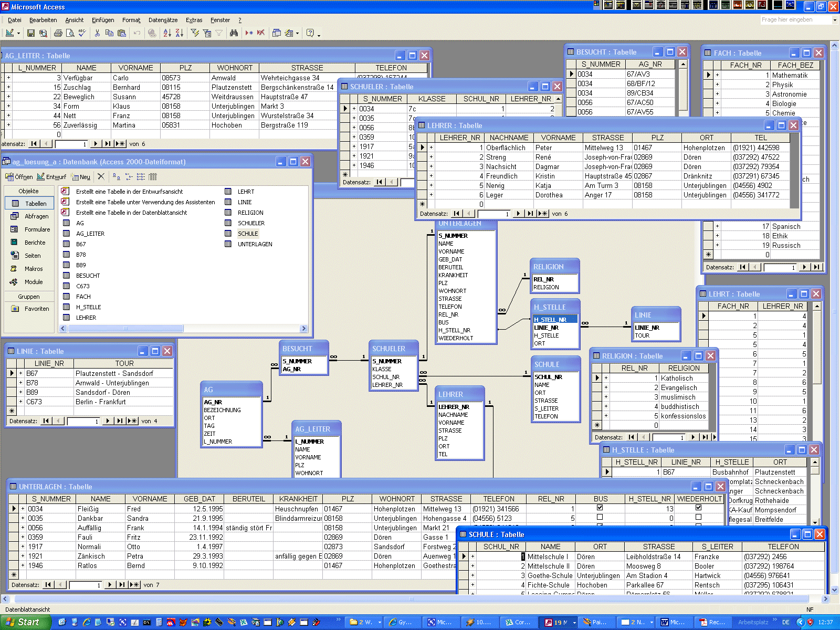Open the Ansicht menu
This screenshot has height=630, width=840.
coord(75,20)
